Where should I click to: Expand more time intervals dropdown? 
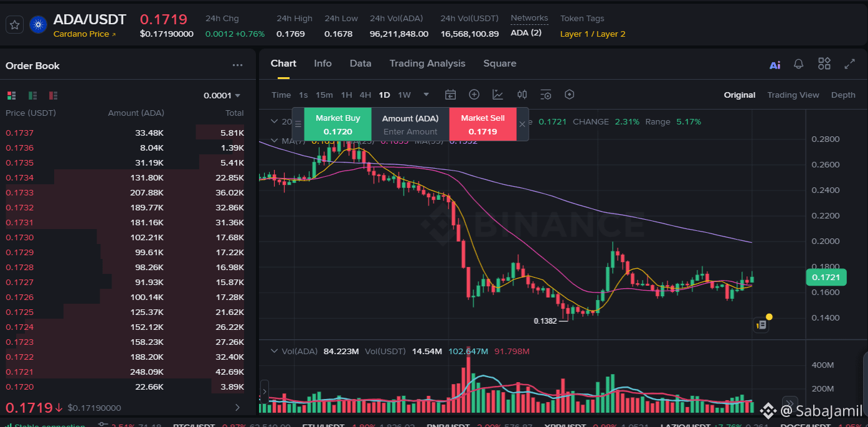click(x=426, y=95)
